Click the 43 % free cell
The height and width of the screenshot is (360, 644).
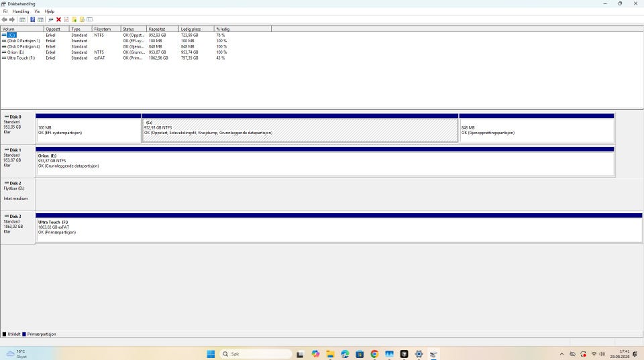221,58
